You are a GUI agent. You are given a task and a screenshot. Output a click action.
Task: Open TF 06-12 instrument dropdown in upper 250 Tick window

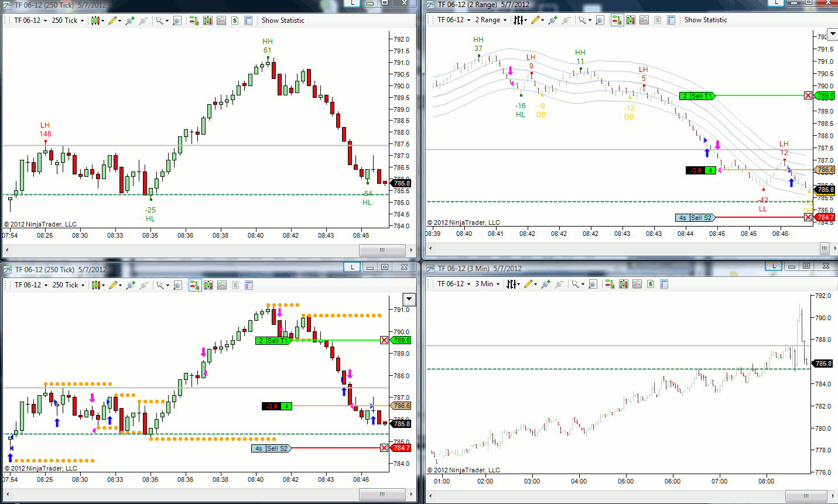click(30, 20)
